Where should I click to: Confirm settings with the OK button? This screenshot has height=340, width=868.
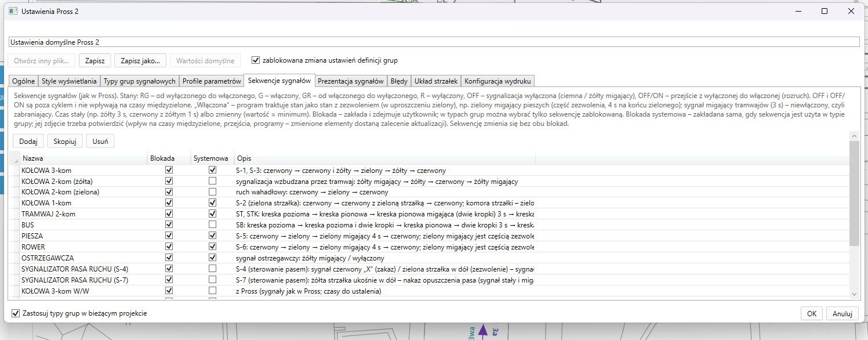[x=812, y=313]
